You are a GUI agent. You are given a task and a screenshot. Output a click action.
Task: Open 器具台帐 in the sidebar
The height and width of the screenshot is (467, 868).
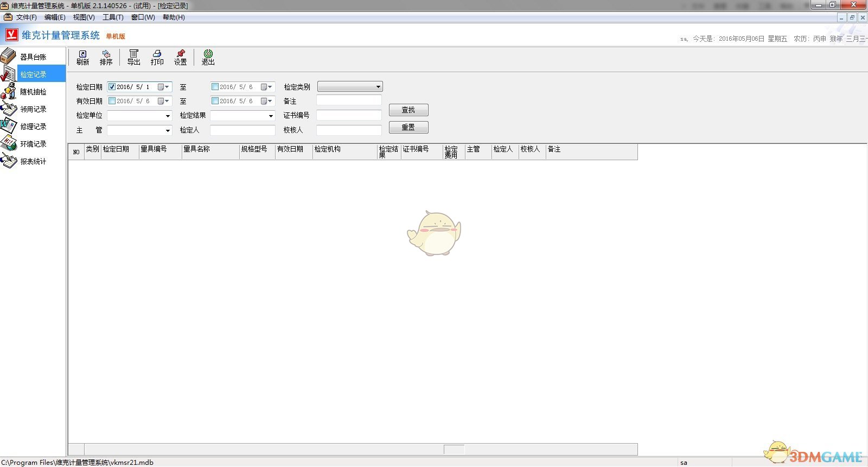[33, 56]
